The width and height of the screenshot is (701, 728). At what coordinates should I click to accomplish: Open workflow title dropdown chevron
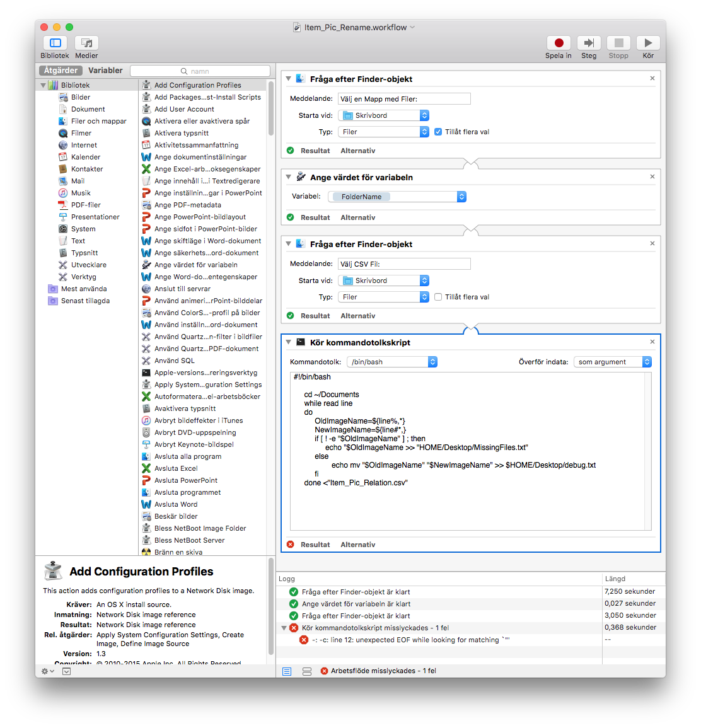412,27
